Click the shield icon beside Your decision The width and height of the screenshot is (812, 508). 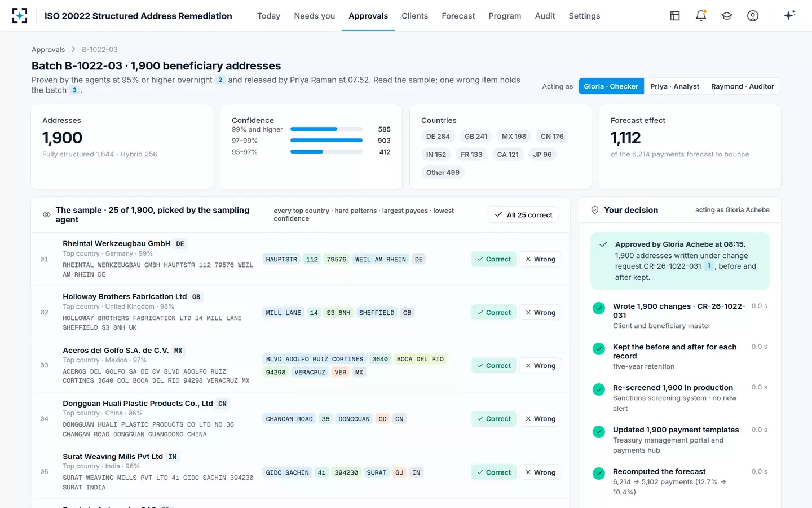pyautogui.click(x=594, y=210)
